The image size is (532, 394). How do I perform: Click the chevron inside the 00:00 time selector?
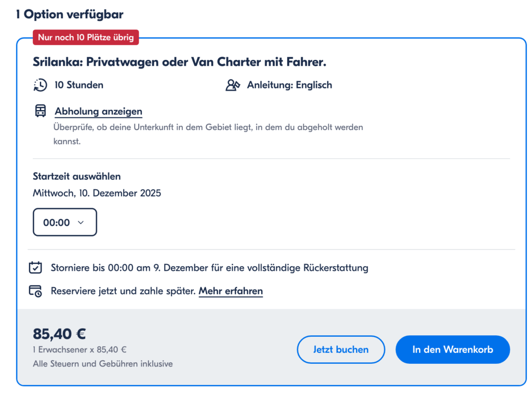click(81, 221)
